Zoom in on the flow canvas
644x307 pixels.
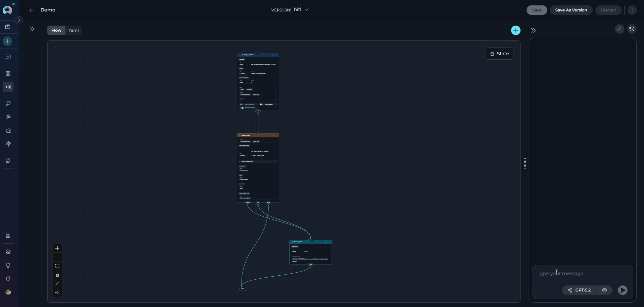[x=57, y=248]
